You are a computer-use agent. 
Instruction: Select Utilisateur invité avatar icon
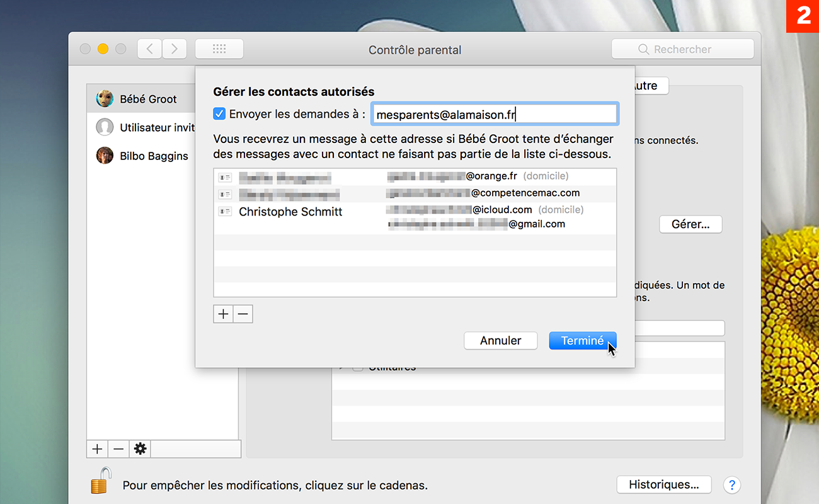pyautogui.click(x=105, y=127)
